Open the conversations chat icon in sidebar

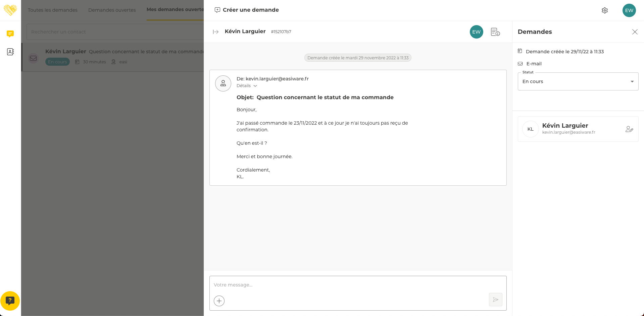10,34
